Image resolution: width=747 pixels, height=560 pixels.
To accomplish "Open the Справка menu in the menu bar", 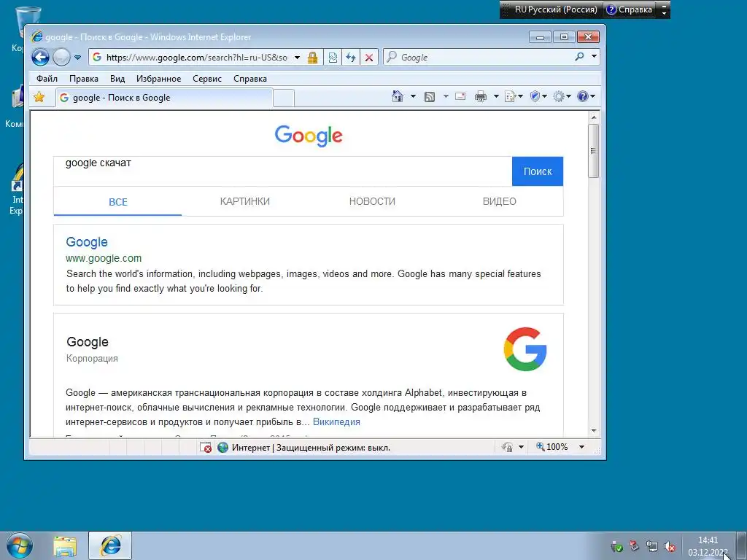I will (250, 79).
